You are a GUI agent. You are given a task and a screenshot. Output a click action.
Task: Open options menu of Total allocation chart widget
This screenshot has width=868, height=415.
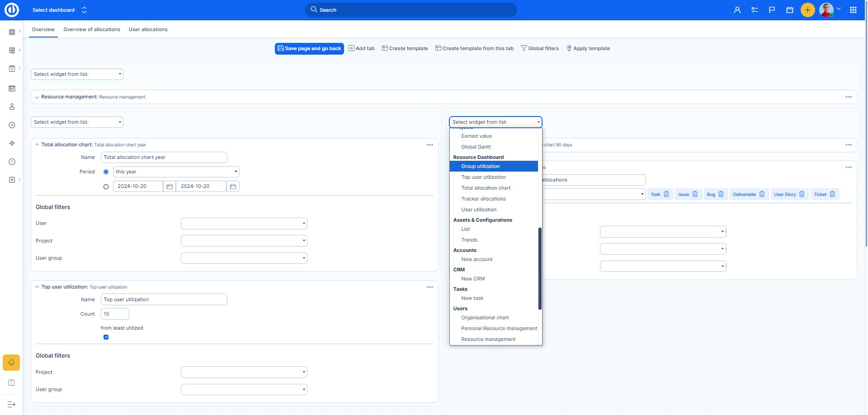click(x=429, y=145)
